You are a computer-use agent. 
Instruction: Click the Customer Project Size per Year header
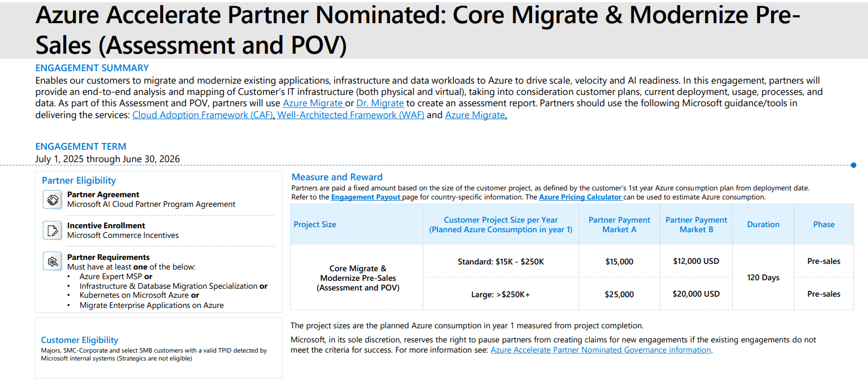click(501, 224)
